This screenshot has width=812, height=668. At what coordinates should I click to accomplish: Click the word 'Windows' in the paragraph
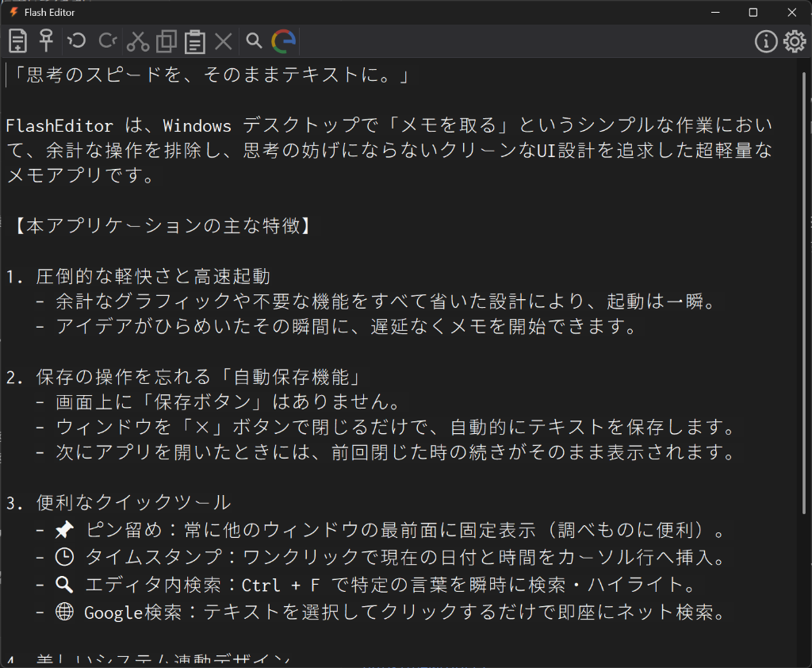[x=197, y=125]
